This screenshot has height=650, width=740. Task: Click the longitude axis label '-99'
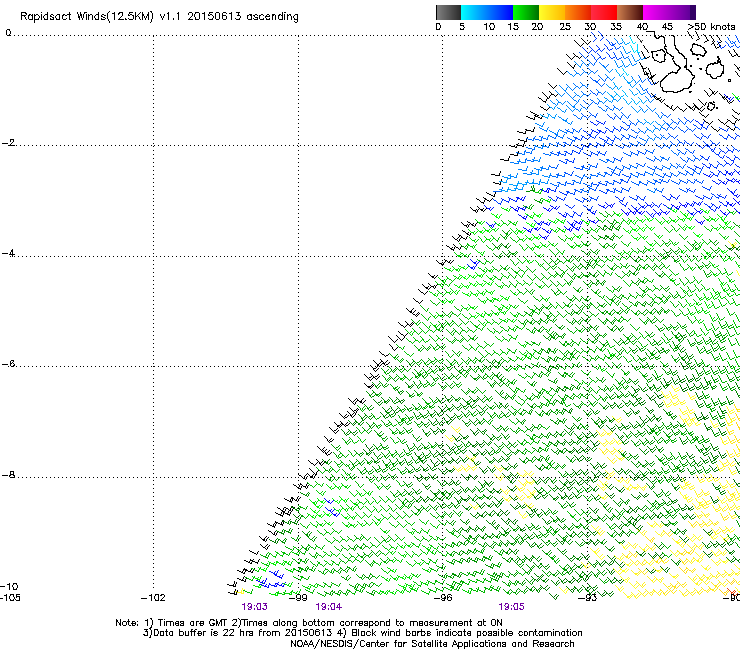[x=298, y=598]
